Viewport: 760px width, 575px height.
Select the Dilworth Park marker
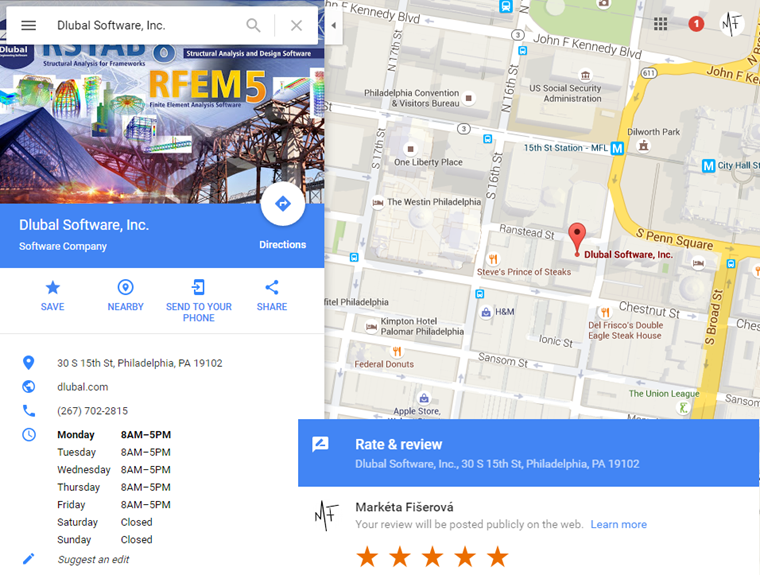pos(644,145)
